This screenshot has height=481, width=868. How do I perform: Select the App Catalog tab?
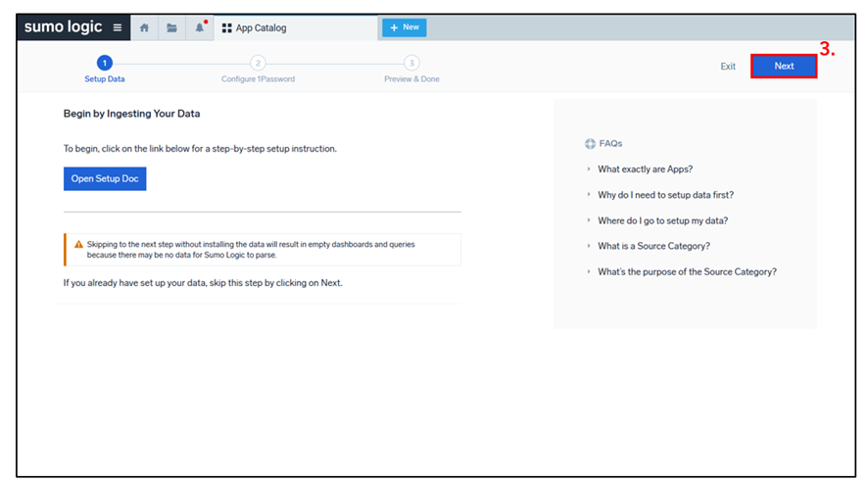(x=296, y=27)
